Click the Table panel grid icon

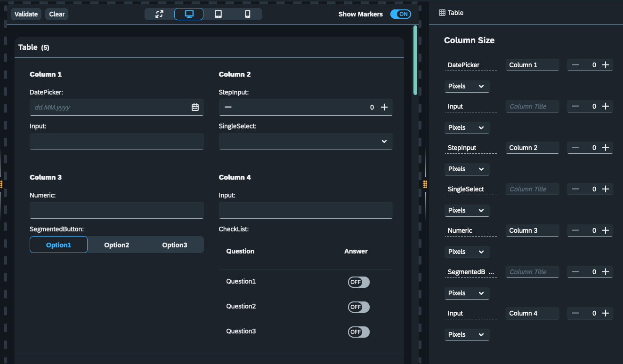[442, 12]
